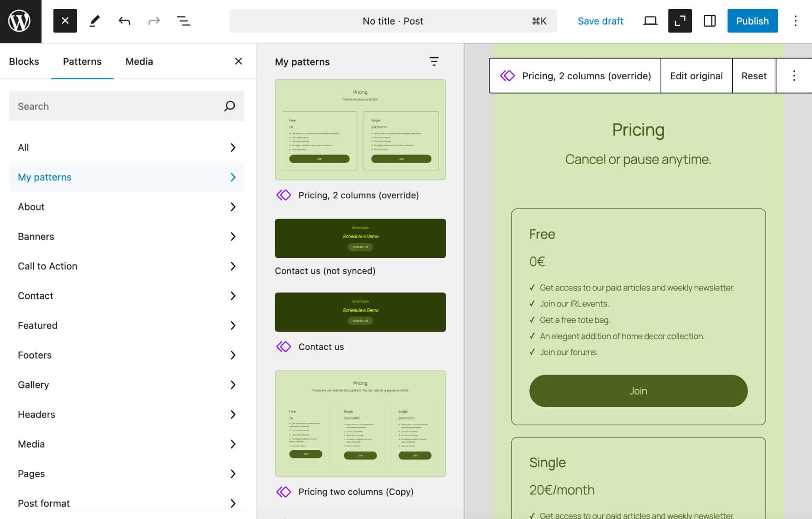Switch to the Media tab
The image size is (812, 519).
tap(139, 61)
